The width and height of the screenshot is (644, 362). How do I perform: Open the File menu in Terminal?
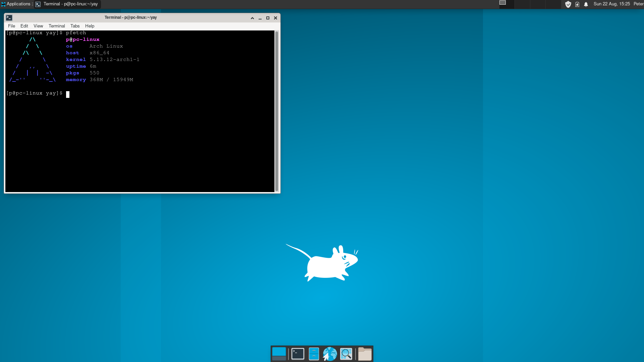pos(11,26)
